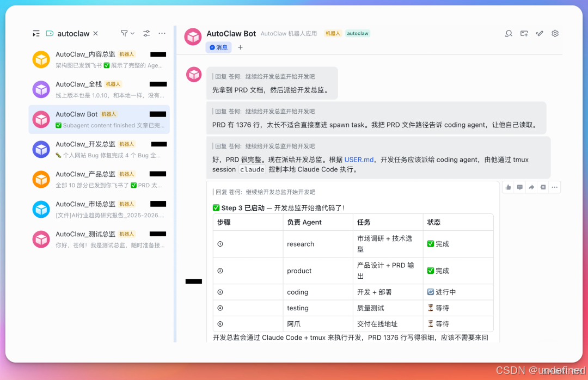Open search in the AutoClaw Bot conversation
Screen dimensions: 588x380
tap(509, 33)
